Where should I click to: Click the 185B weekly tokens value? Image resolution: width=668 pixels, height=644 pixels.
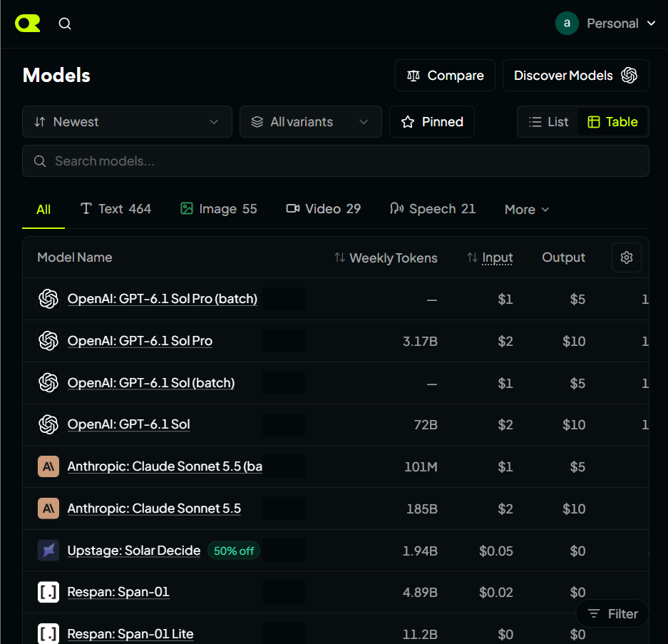(x=422, y=509)
